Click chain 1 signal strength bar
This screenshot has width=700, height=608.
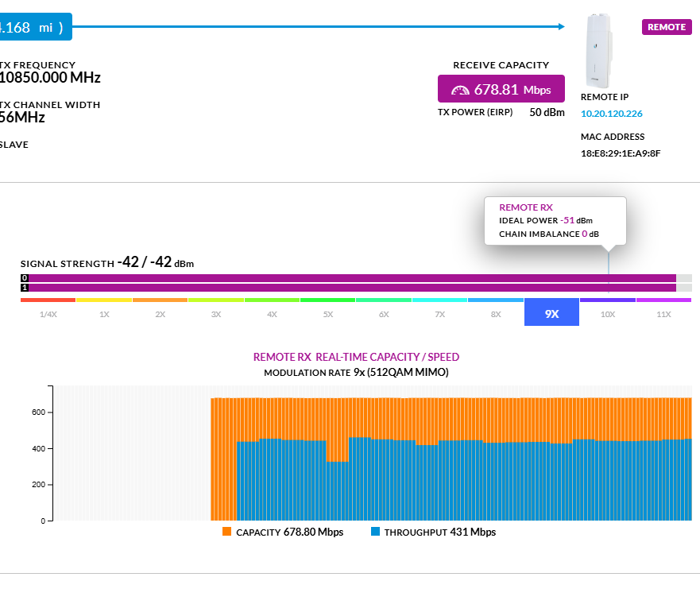(350, 288)
